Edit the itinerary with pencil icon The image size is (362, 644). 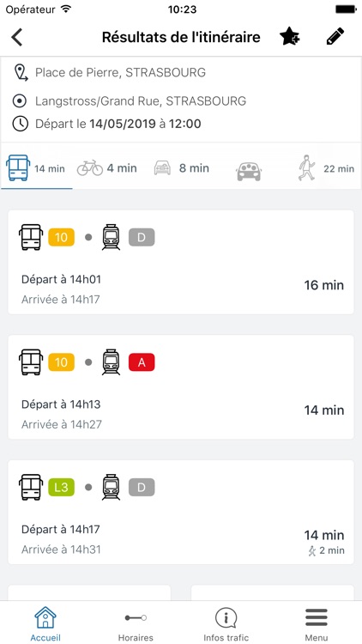335,37
